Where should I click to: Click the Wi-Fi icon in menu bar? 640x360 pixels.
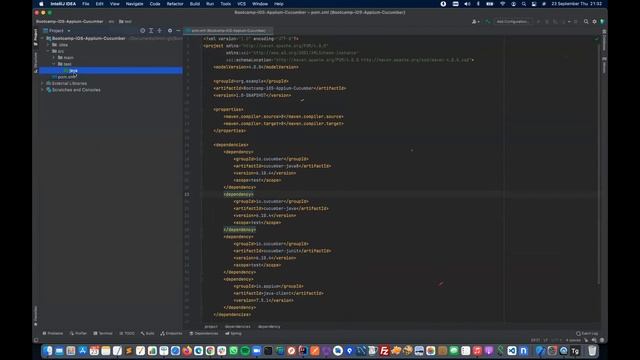point(502,4)
